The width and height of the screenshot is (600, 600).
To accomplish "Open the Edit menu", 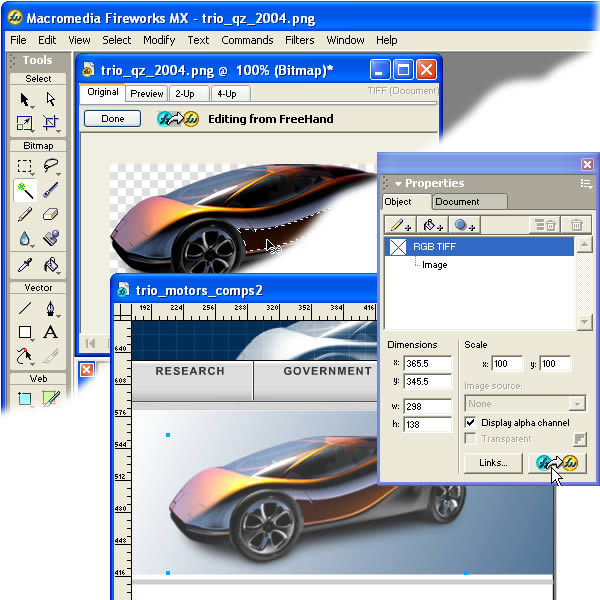I will tap(47, 40).
